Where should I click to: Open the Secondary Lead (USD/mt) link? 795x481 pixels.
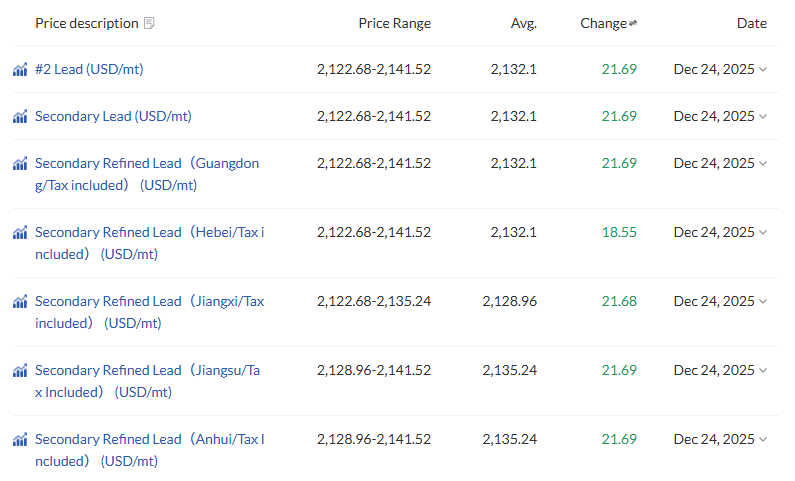tap(113, 117)
